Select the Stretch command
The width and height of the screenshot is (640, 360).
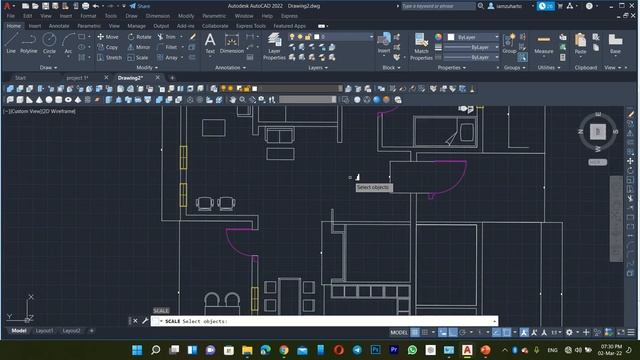coord(109,58)
